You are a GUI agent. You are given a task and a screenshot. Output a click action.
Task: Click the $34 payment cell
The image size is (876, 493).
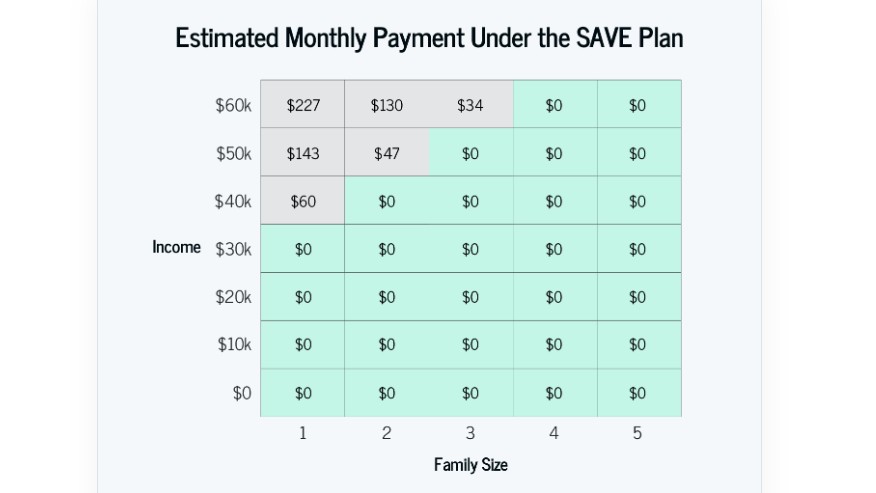(470, 105)
